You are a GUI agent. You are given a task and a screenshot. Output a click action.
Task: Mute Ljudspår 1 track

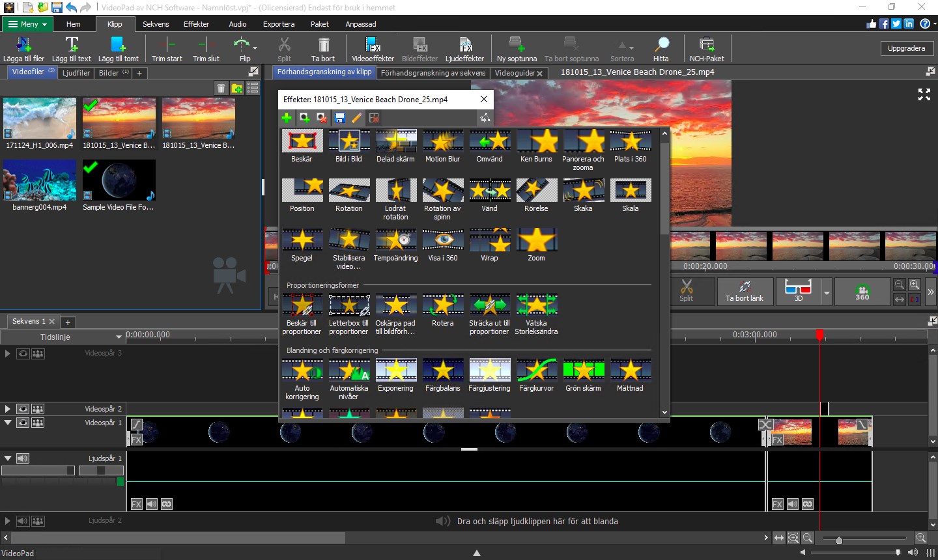pos(23,458)
